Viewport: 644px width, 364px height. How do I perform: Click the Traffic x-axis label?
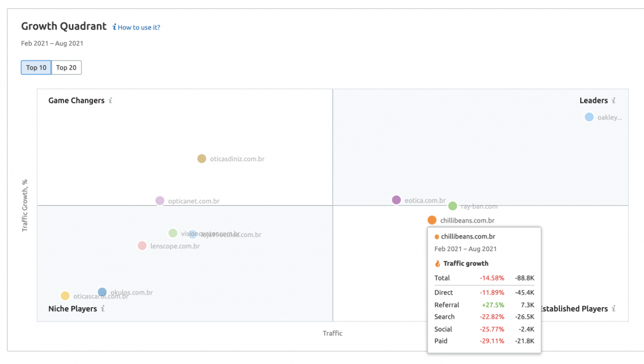coord(332,333)
